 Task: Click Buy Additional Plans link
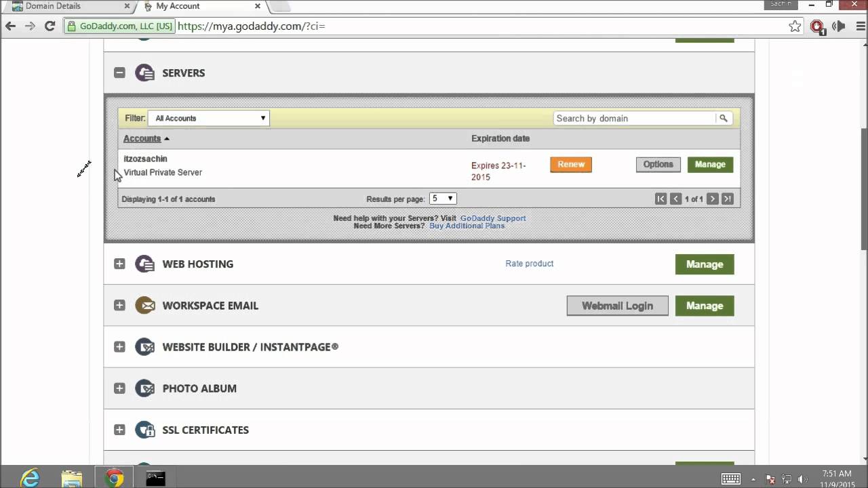pyautogui.click(x=467, y=226)
